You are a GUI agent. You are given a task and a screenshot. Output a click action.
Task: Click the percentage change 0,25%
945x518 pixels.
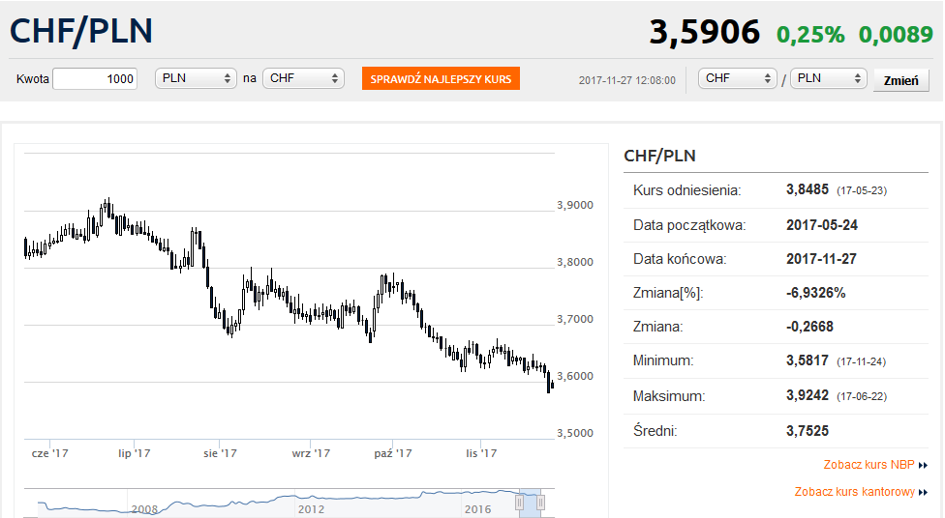click(x=810, y=34)
